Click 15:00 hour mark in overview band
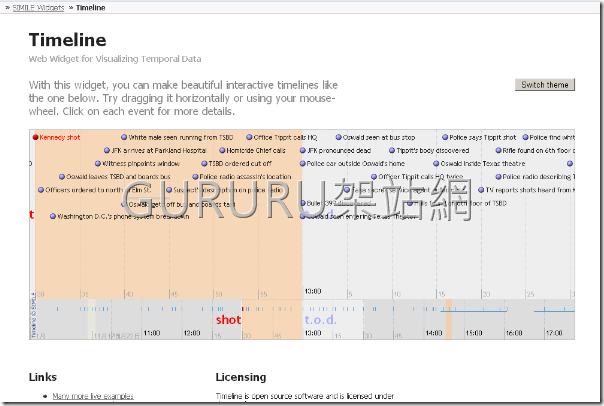 [474, 333]
